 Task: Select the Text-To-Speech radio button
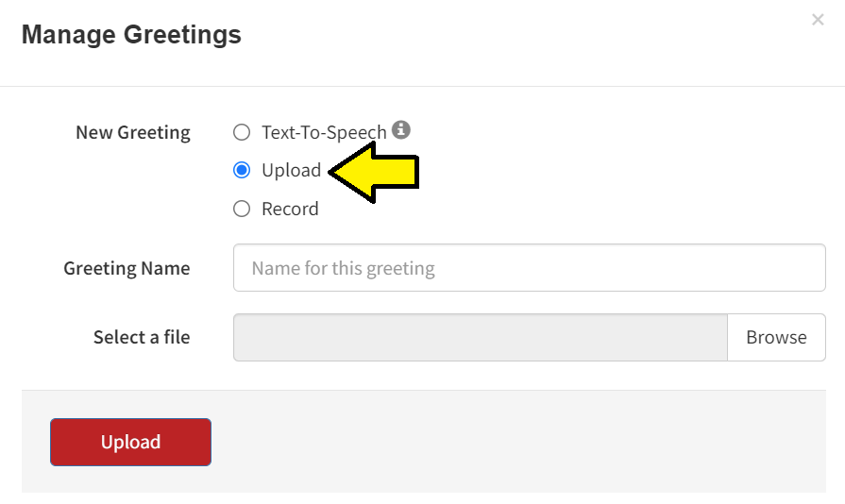click(242, 132)
